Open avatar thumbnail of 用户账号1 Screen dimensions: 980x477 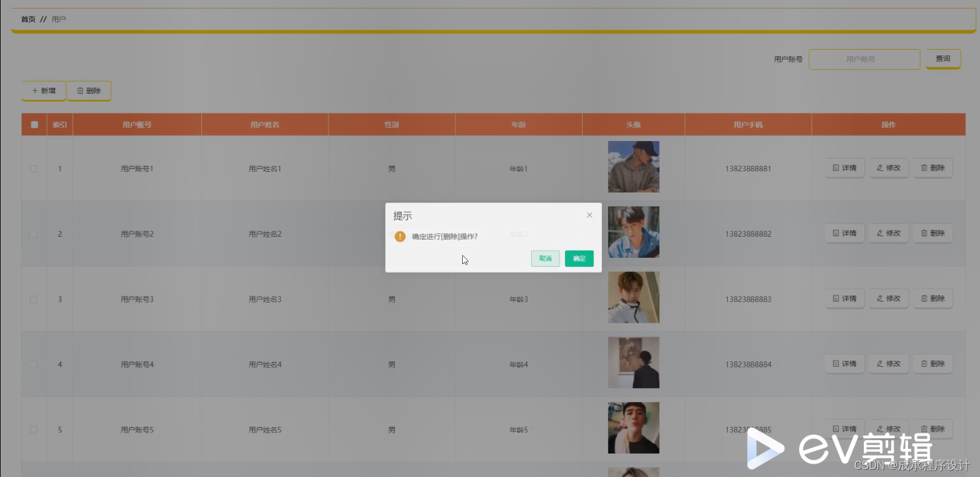[x=633, y=167]
